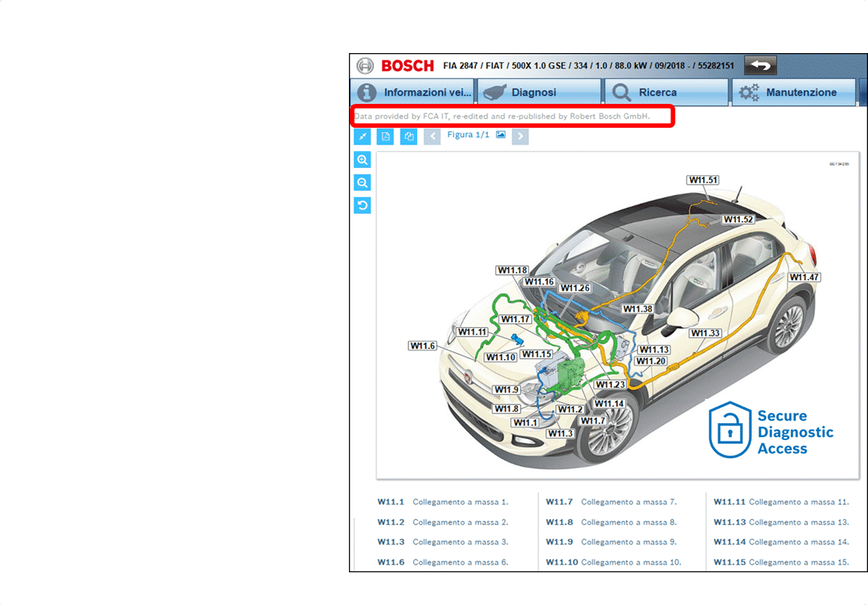Viewport: 868px width, 605px height.
Task: Click the W11.33 callout in the diagram
Action: [x=705, y=333]
